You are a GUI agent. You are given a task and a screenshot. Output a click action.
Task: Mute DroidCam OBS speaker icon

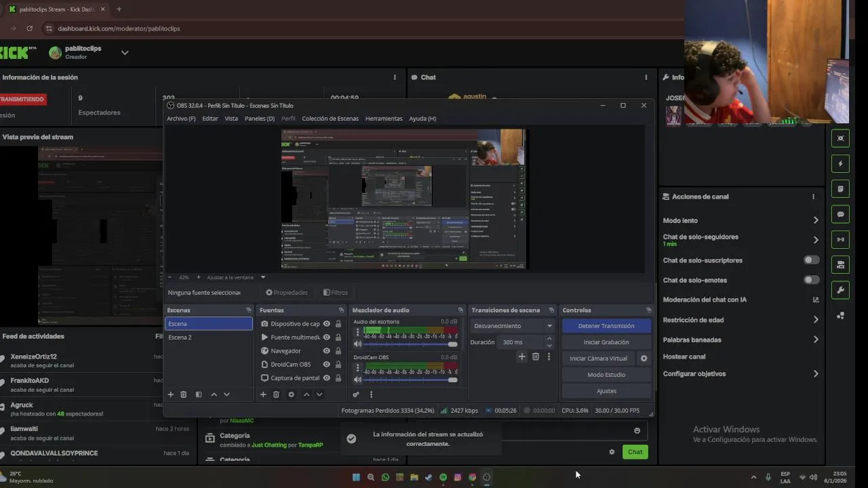(357, 380)
